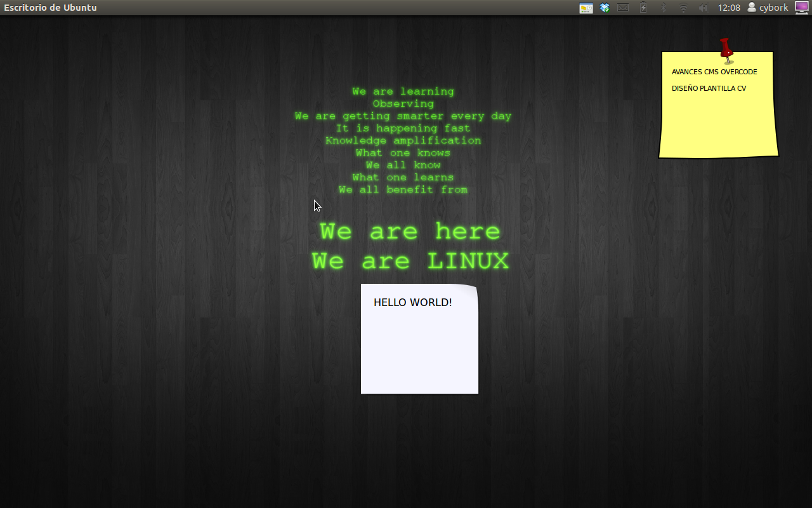Viewport: 812px width, 508px height.
Task: Click the messaging envelope icon
Action: point(622,8)
